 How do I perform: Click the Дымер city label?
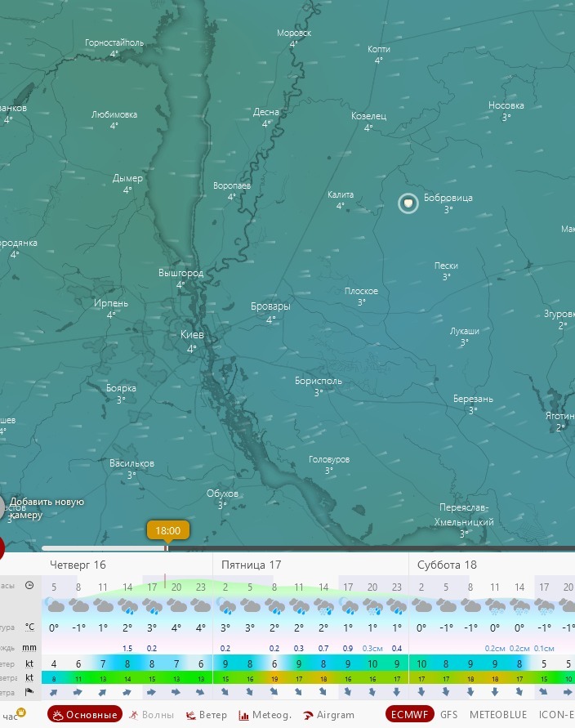[127, 178]
